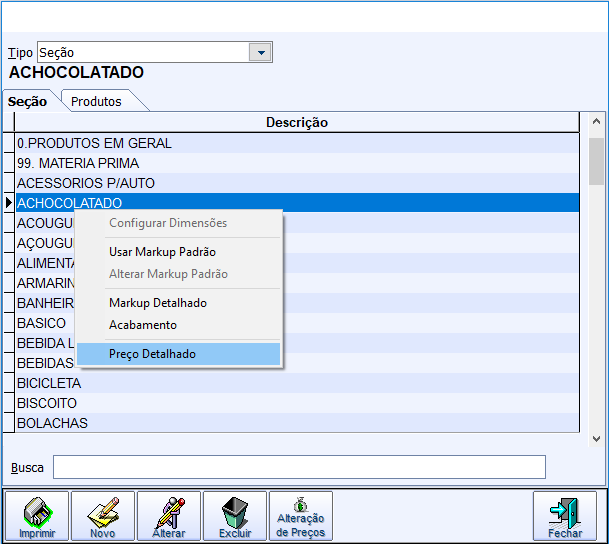Switch to the Produtos tab

97,101
